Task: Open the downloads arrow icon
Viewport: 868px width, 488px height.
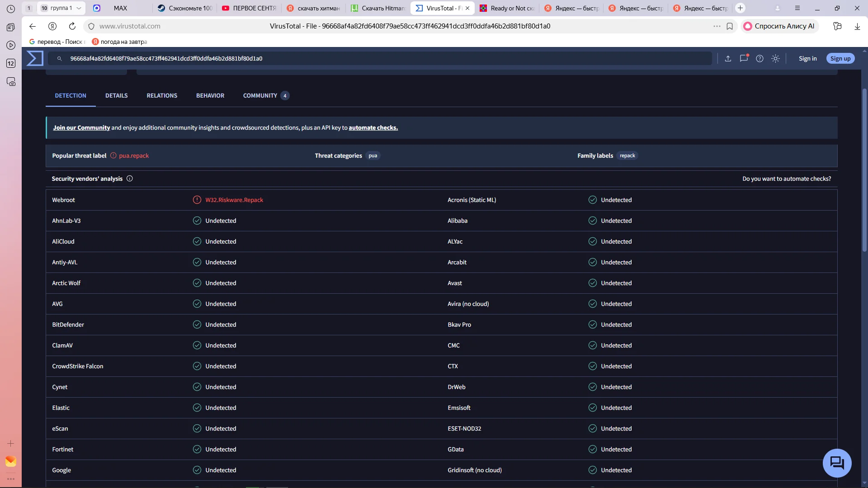Action: (857, 26)
